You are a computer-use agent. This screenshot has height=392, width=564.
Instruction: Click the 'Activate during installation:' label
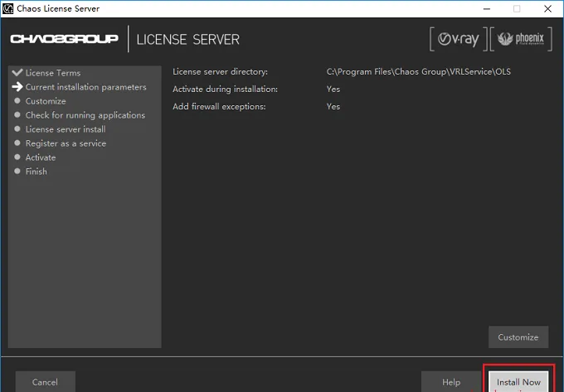(x=225, y=90)
